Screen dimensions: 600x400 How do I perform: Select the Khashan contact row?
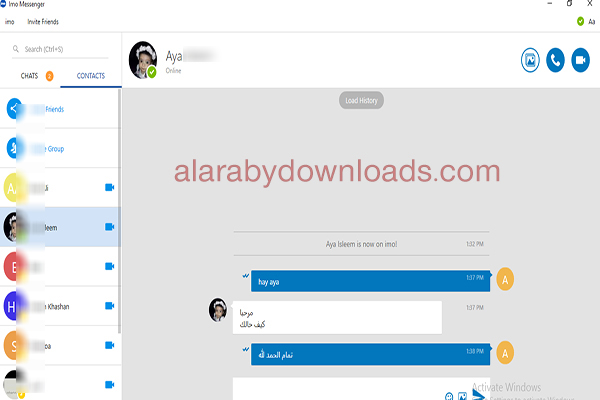coord(59,306)
